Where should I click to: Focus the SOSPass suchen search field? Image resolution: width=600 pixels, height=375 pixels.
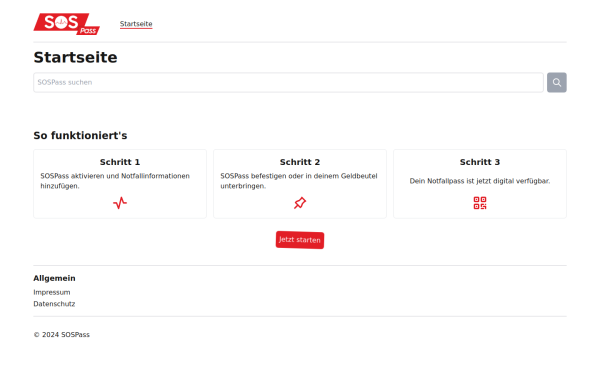[288, 82]
